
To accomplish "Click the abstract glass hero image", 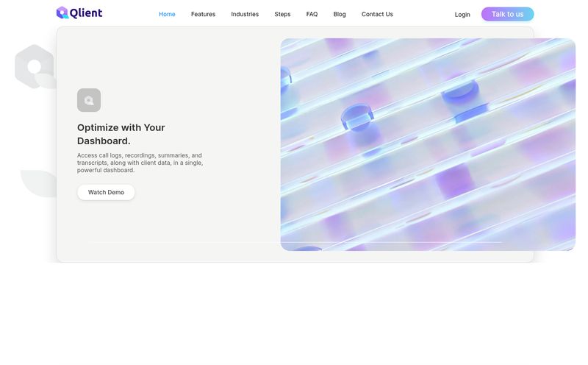I will 428,144.
